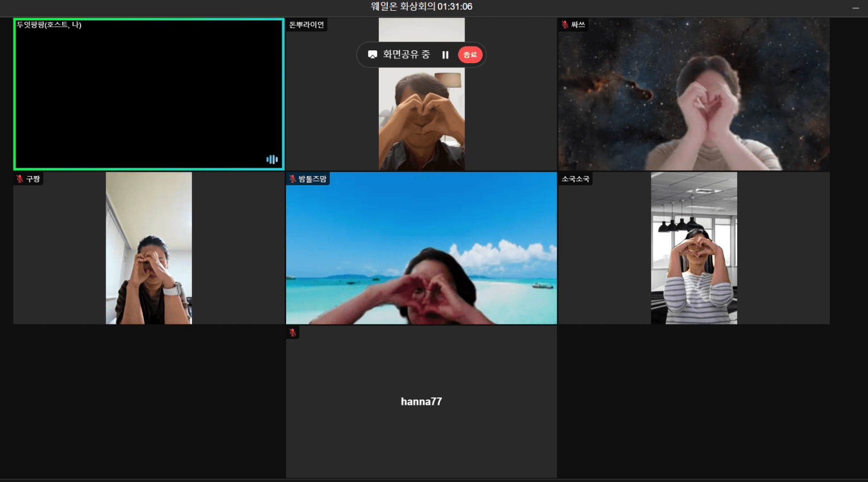The width and height of the screenshot is (868, 482).
Task: Click the audio level indicator in host tile
Action: click(272, 159)
